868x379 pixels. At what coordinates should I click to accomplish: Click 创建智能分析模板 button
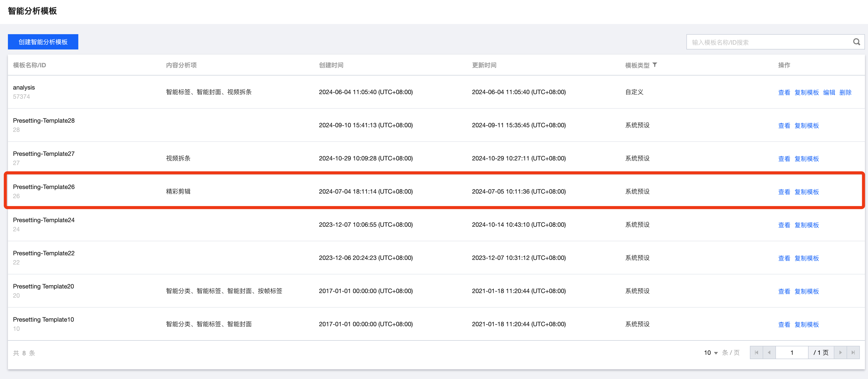(x=43, y=42)
